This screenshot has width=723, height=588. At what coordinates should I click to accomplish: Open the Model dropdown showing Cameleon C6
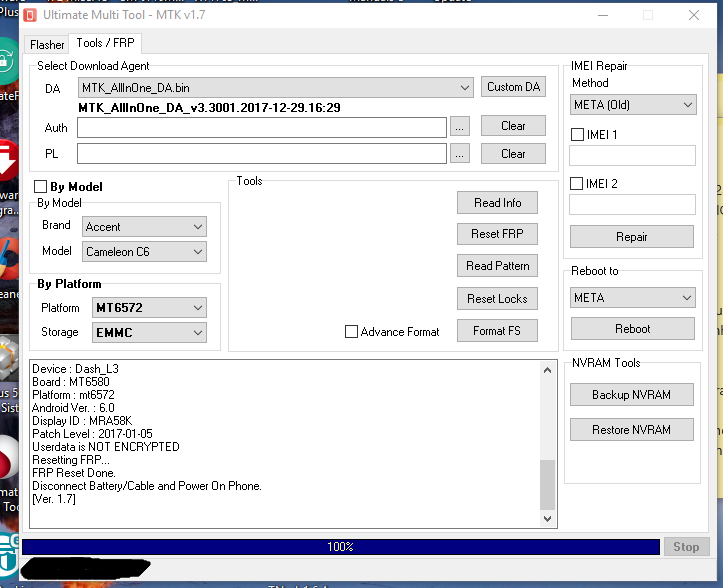[x=144, y=252]
